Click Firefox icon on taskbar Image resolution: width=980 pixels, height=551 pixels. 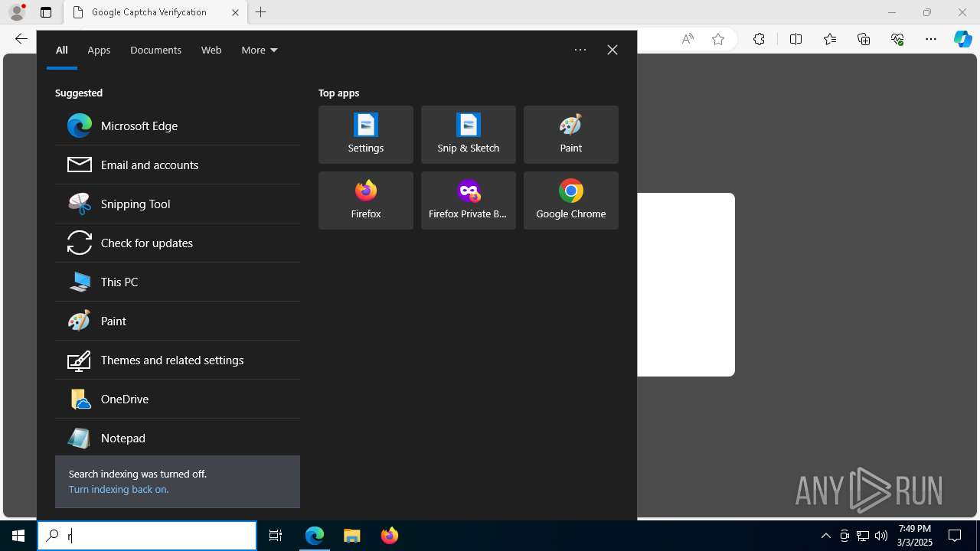pyautogui.click(x=390, y=536)
